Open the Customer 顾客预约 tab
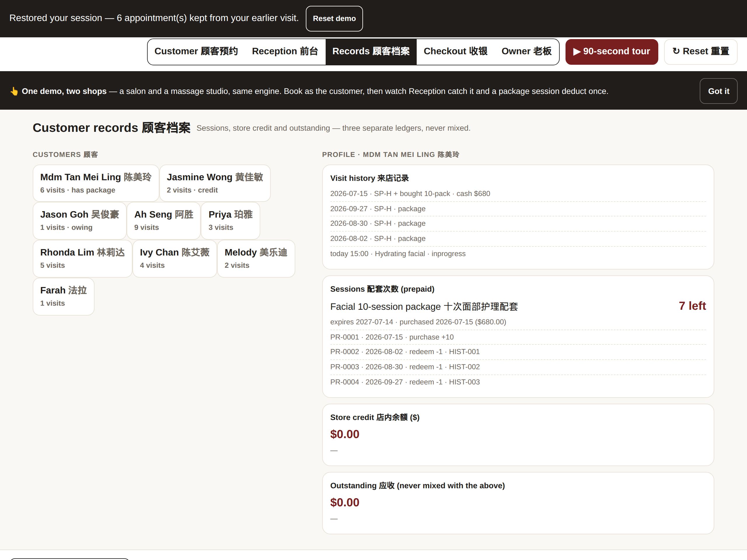Screen dimensions: 747x560 coord(196,51)
